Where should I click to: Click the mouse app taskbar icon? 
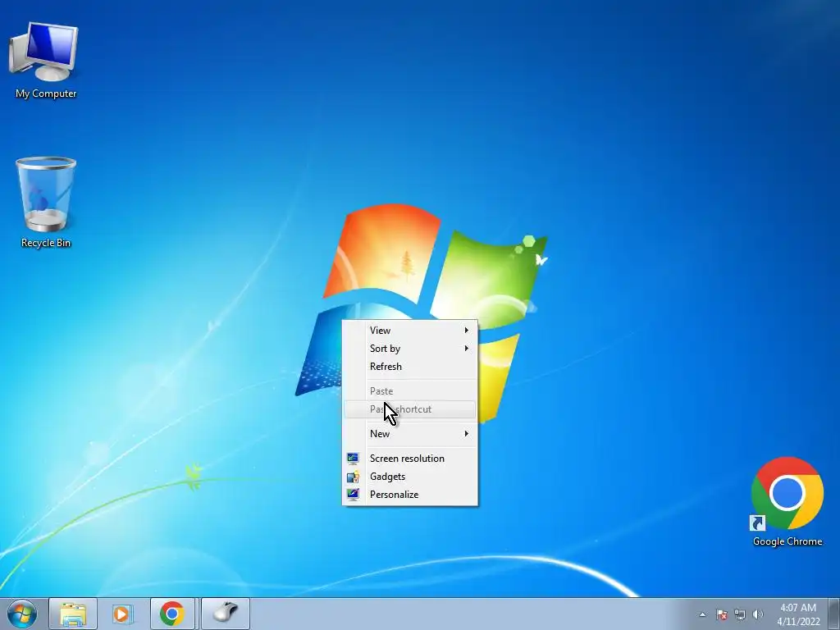click(226, 614)
